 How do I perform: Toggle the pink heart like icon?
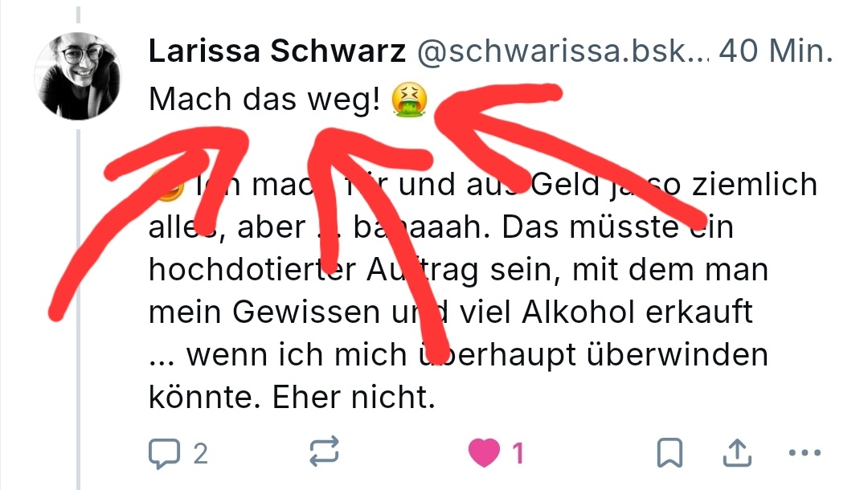pyautogui.click(x=484, y=452)
